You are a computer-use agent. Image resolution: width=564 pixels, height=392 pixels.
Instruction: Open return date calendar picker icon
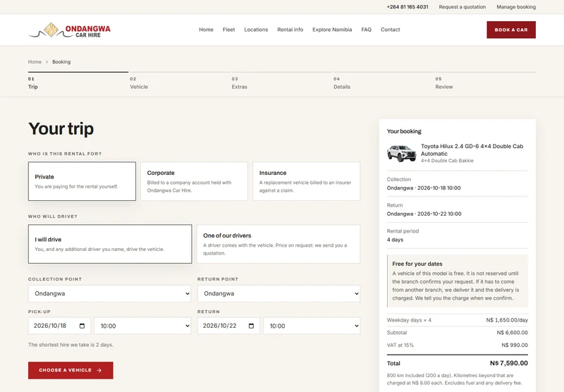point(251,326)
